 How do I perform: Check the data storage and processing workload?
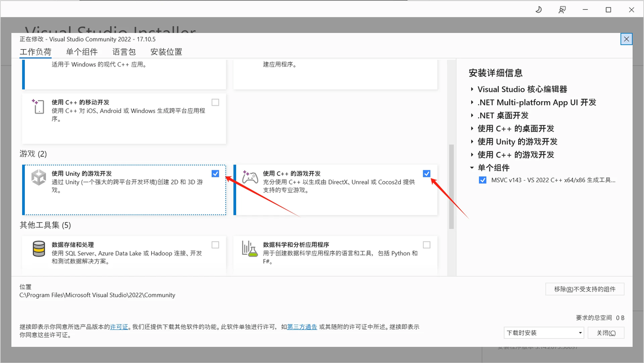coord(215,245)
